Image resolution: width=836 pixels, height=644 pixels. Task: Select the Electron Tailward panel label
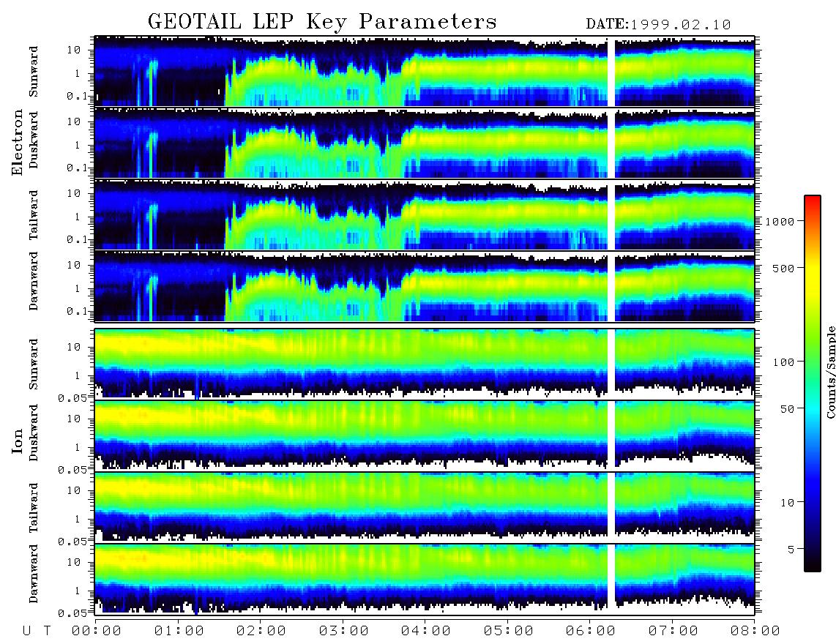point(34,215)
